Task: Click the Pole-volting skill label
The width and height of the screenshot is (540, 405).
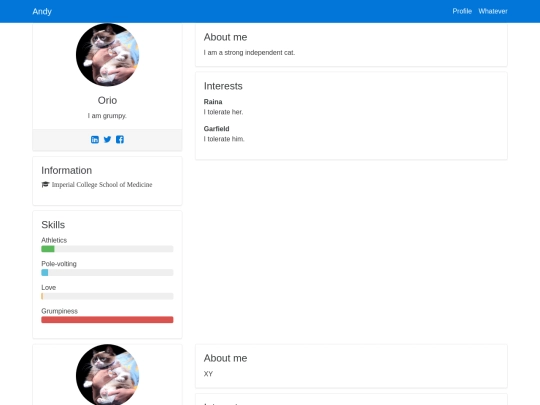Action: tap(59, 264)
